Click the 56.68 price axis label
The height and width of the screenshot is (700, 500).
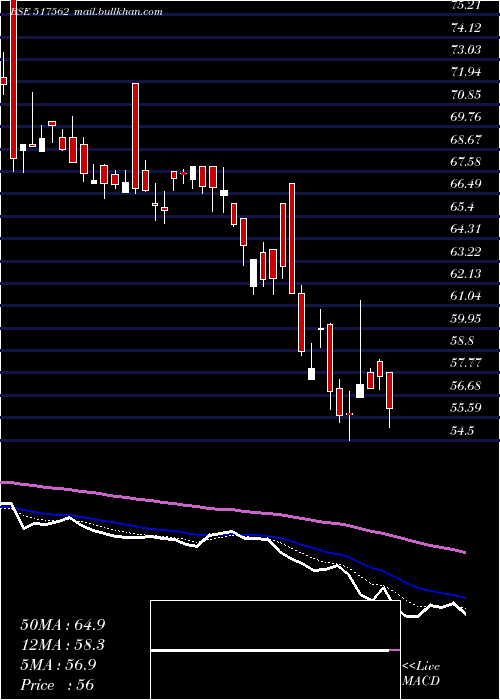(x=467, y=385)
